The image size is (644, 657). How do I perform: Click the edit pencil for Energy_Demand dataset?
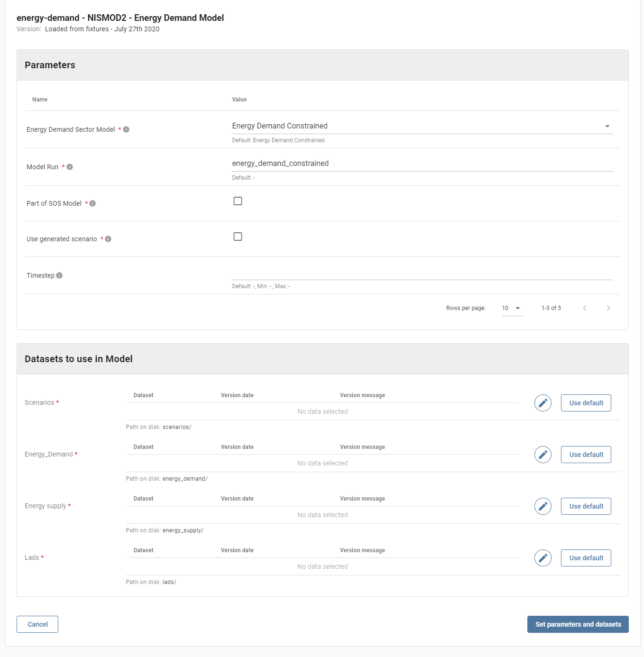(543, 454)
